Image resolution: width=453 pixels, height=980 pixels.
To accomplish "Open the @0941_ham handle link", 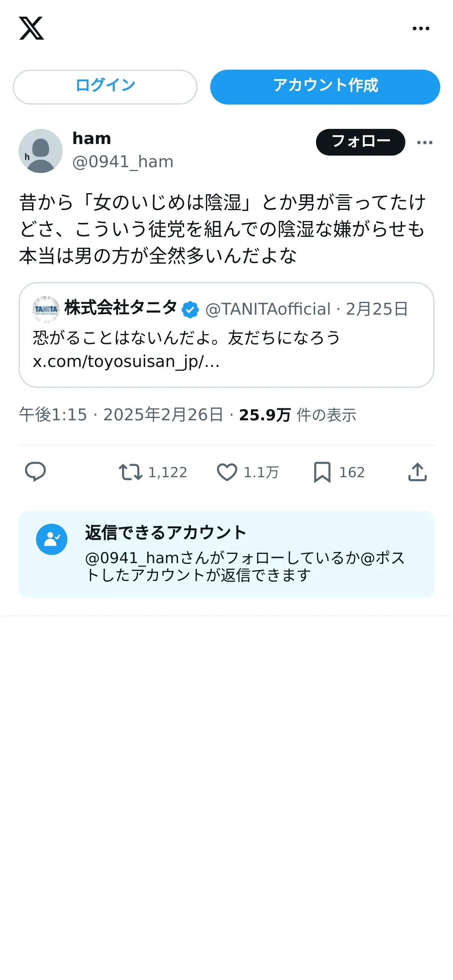I will tap(123, 162).
